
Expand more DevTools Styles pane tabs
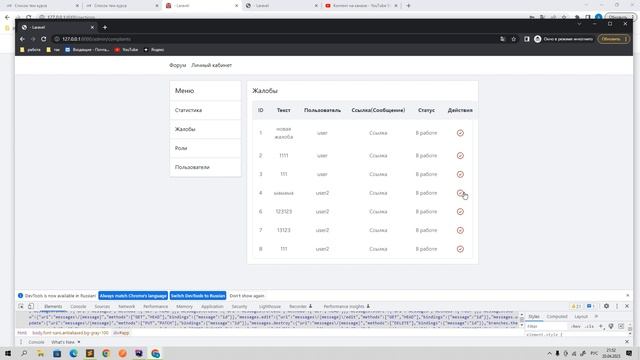coord(596,316)
